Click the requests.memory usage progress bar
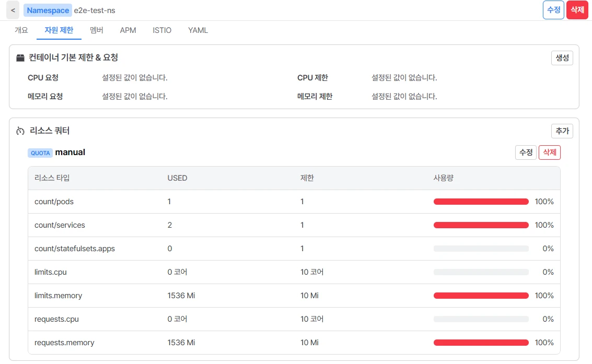592x364 pixels. (481, 343)
